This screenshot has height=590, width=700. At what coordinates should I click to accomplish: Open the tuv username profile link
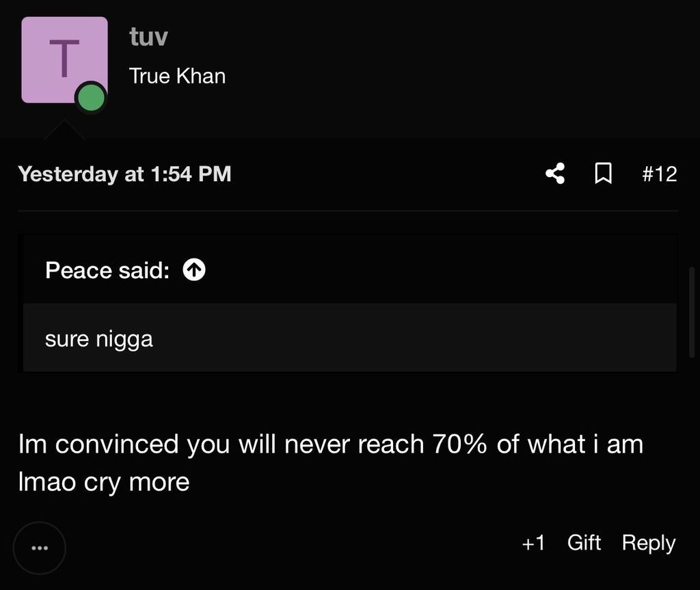[x=148, y=37]
